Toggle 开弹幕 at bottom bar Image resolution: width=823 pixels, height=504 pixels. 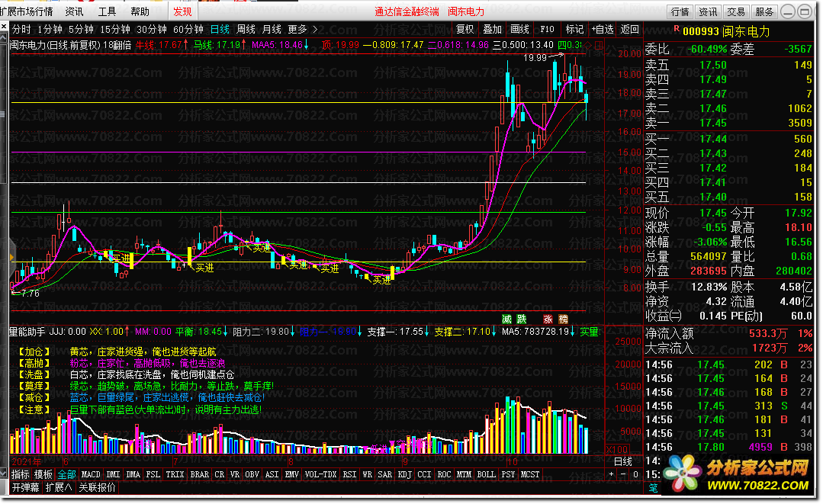click(x=26, y=488)
